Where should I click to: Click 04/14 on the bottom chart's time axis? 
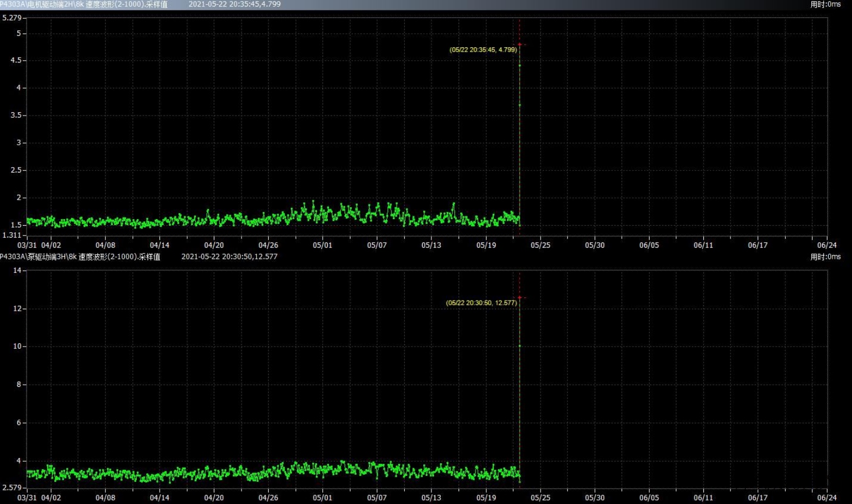click(x=159, y=497)
